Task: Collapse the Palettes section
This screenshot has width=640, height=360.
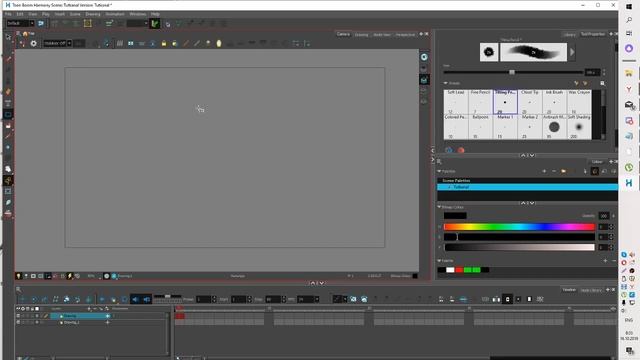Action: pyautogui.click(x=439, y=171)
